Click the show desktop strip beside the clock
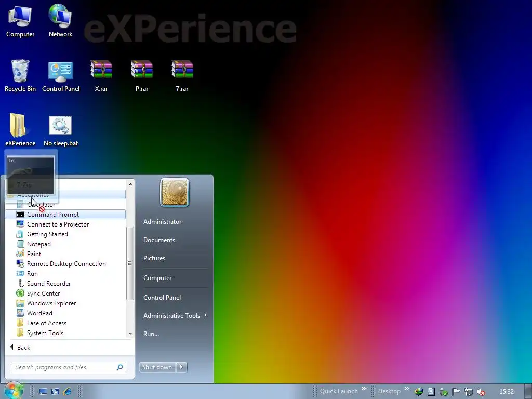This screenshot has width=532, height=399. (x=528, y=392)
